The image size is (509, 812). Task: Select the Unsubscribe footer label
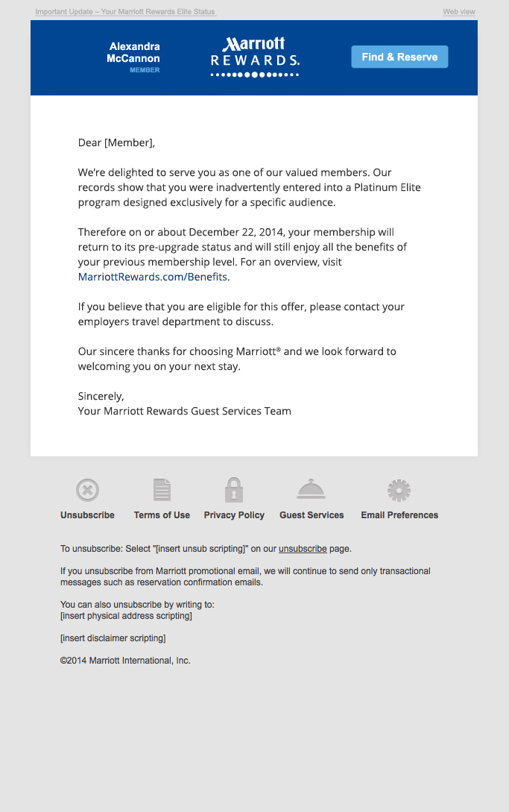pyautogui.click(x=87, y=515)
